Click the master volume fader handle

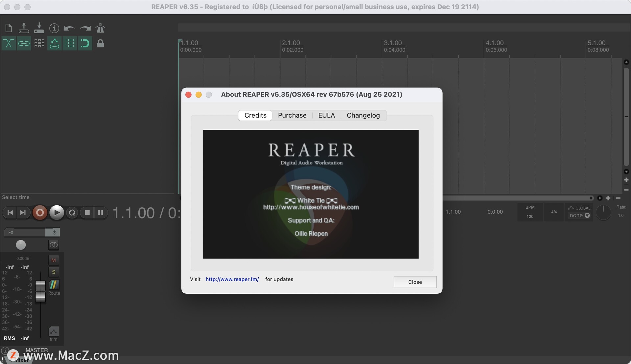pyautogui.click(x=40, y=291)
